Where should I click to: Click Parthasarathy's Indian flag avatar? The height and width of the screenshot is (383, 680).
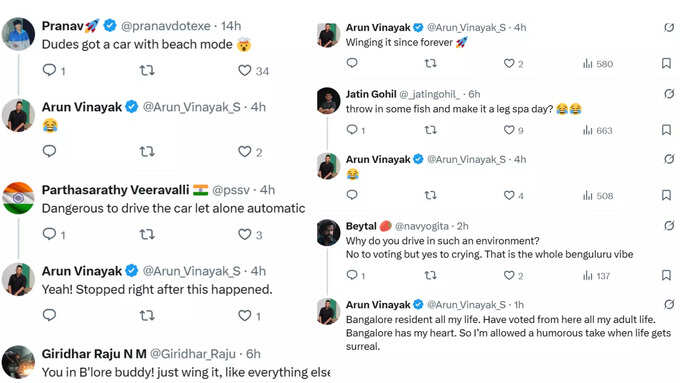point(18,198)
